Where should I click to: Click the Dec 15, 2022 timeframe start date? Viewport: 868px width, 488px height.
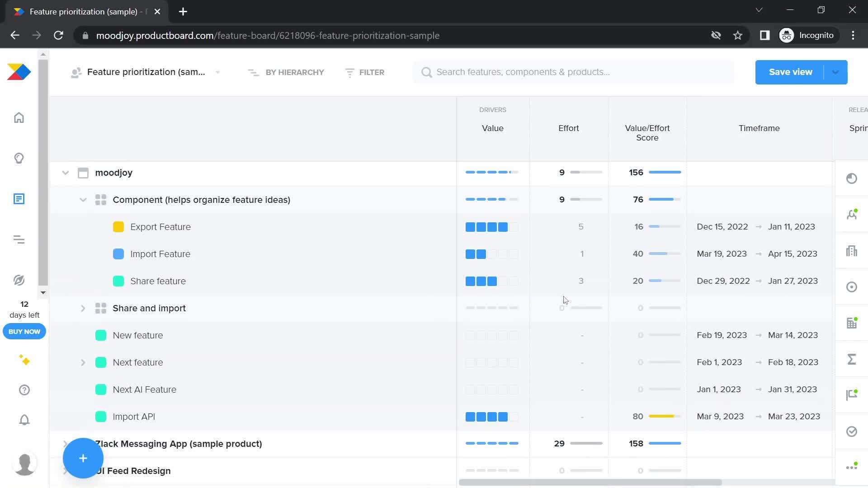coord(722,227)
